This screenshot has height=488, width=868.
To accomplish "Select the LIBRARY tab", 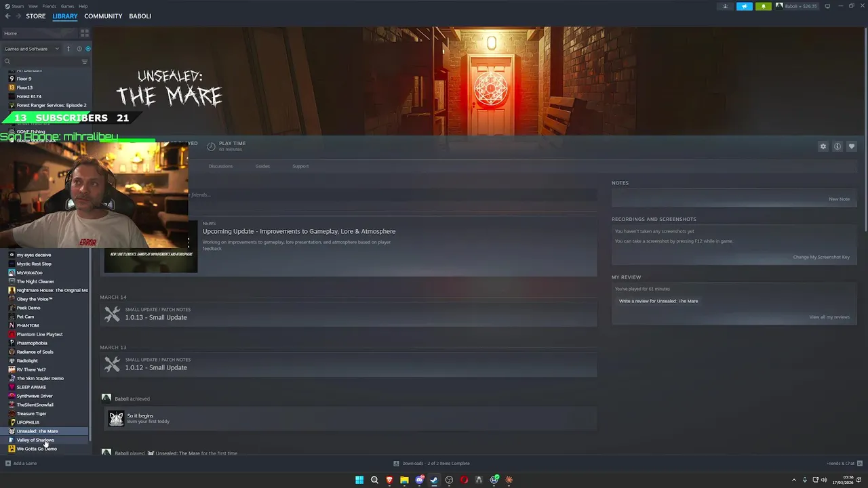I will click(65, 16).
